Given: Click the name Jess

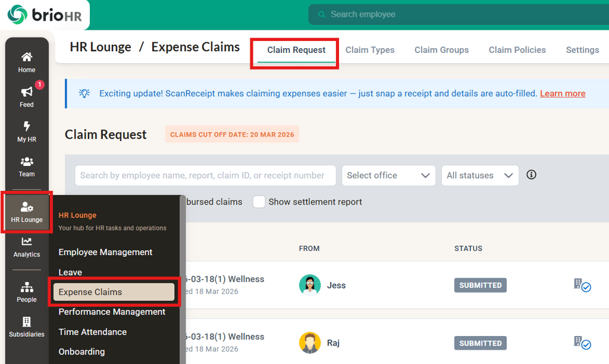Looking at the screenshot, I should coord(337,285).
